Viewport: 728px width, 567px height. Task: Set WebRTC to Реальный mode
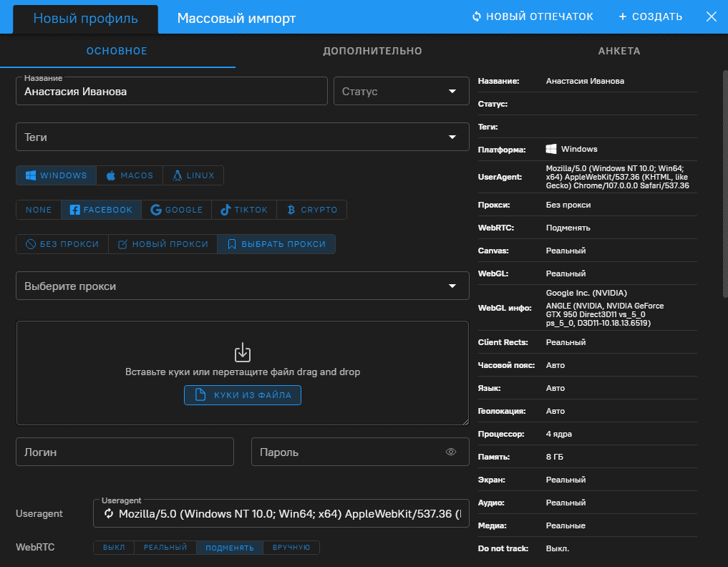pos(165,548)
